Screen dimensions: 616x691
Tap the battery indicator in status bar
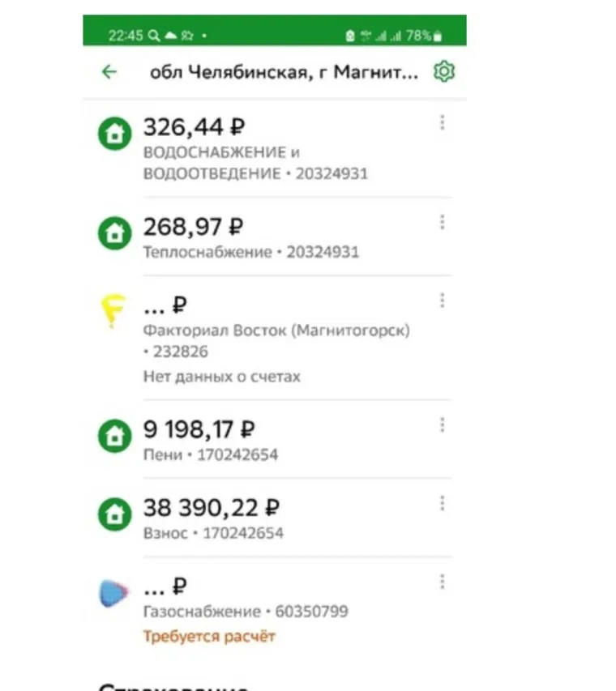(x=438, y=36)
